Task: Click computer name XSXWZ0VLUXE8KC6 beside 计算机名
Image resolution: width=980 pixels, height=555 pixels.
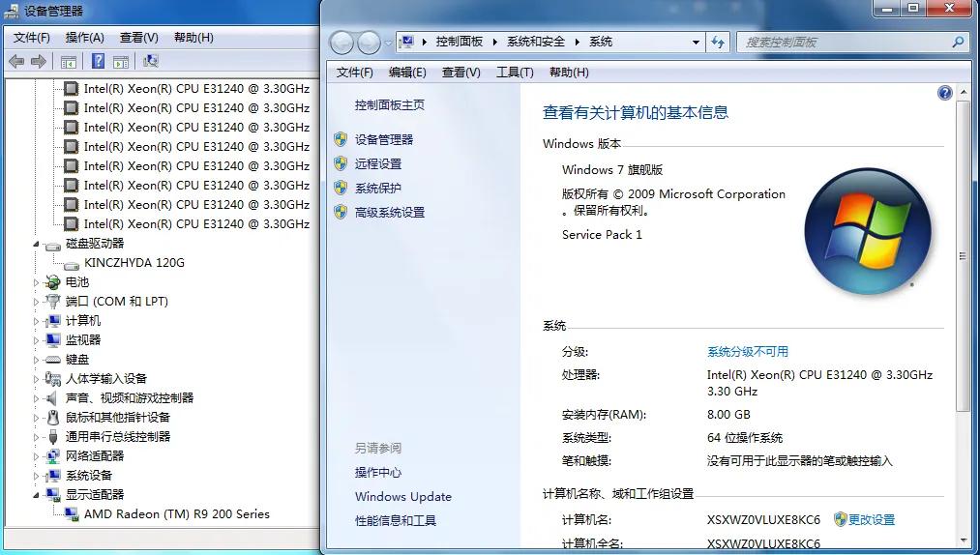Action: (763, 520)
